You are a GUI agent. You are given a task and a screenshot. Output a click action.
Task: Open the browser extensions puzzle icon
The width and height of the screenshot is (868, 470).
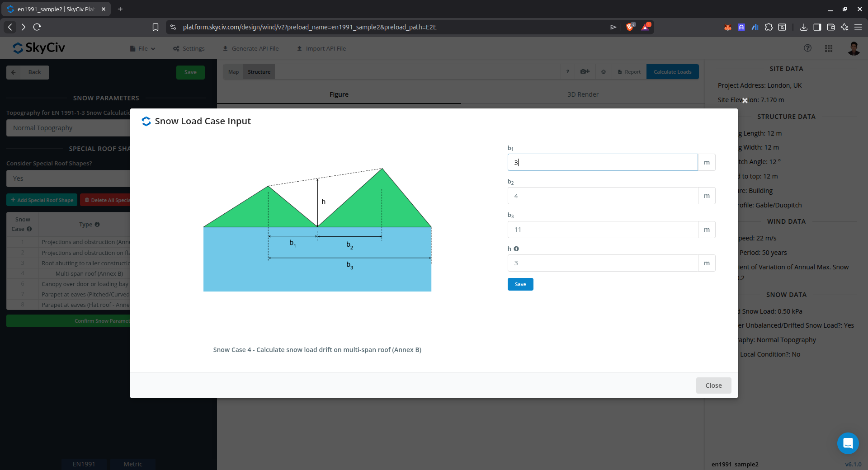point(769,27)
